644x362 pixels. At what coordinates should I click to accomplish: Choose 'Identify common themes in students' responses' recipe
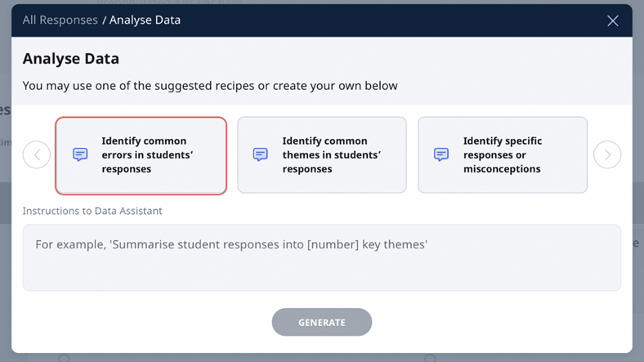click(x=321, y=154)
